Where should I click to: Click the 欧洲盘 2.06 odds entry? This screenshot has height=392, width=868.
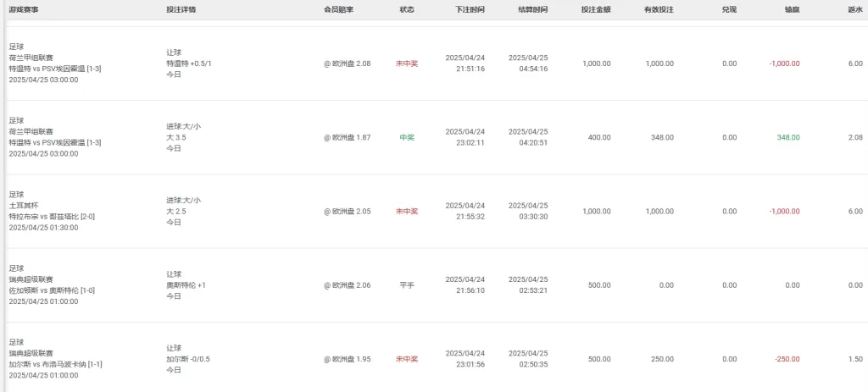click(x=348, y=285)
